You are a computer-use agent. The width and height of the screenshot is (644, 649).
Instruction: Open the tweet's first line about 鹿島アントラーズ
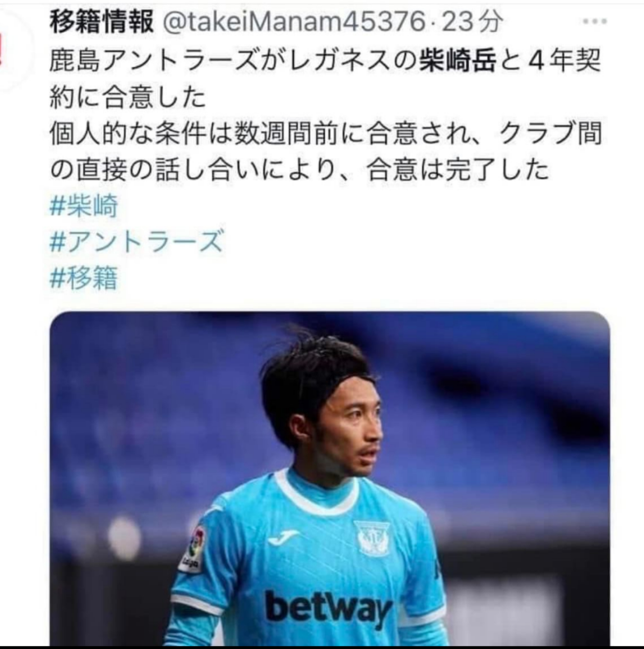tap(325, 61)
